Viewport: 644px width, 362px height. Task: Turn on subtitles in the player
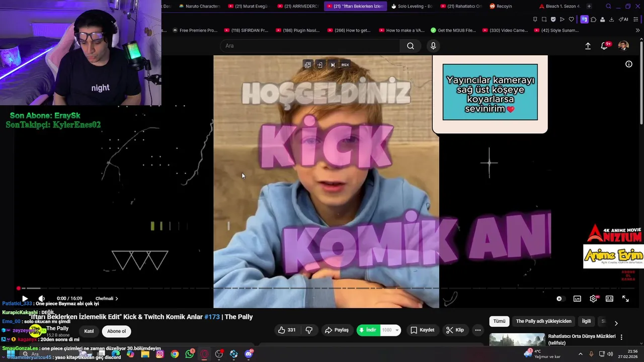point(577,299)
